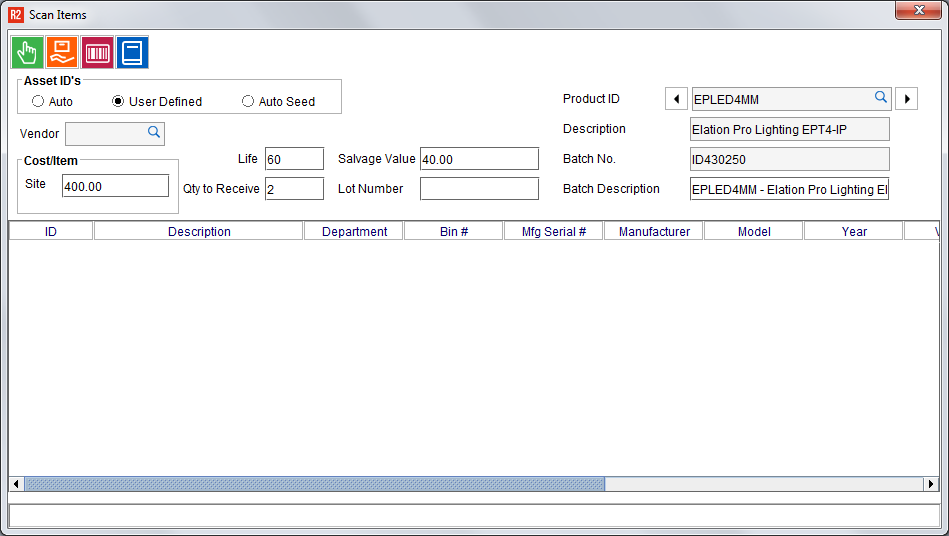Click the green hand pointer toolbar icon

click(x=27, y=52)
